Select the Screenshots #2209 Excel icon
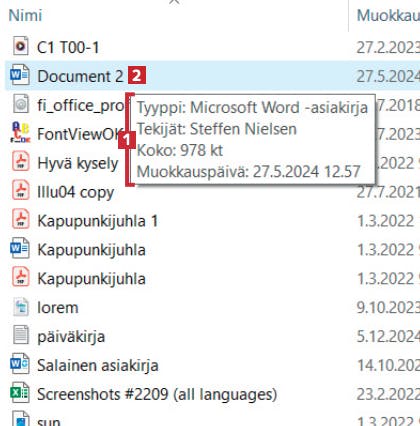Viewport: 420px width, 426px height. (x=20, y=394)
